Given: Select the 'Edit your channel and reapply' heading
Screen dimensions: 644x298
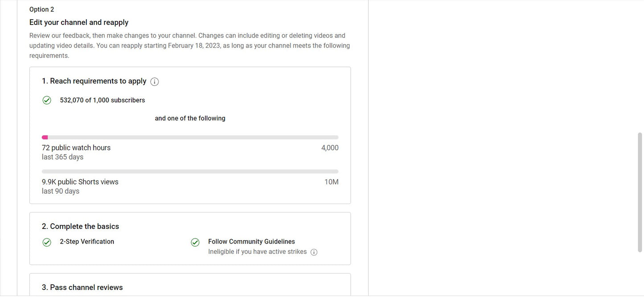Looking at the screenshot, I should coord(79,22).
